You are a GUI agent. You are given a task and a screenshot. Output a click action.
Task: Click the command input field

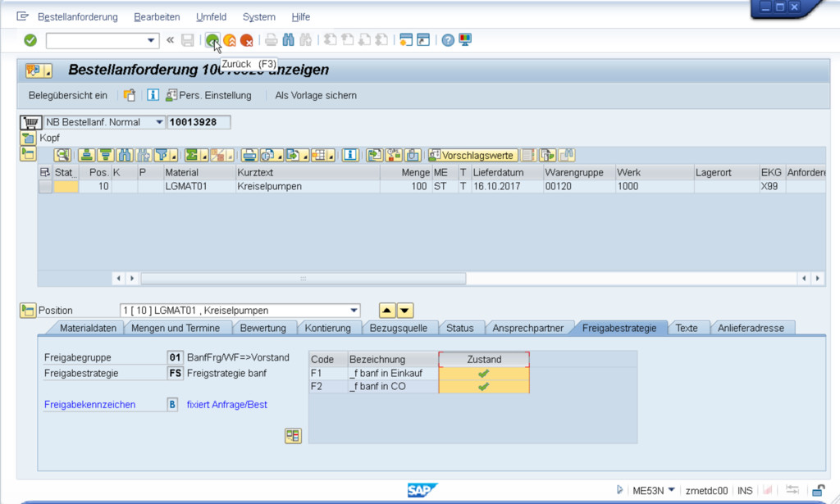click(97, 40)
